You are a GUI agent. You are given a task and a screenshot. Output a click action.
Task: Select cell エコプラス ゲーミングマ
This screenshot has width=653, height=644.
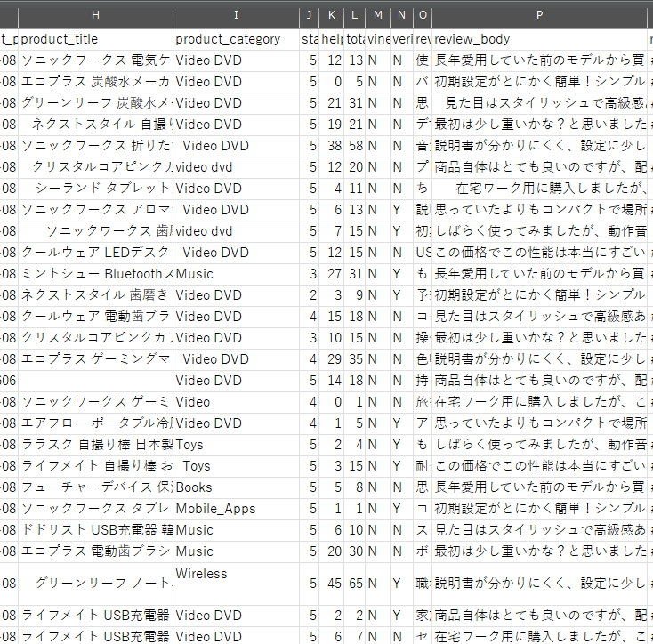tap(95, 359)
